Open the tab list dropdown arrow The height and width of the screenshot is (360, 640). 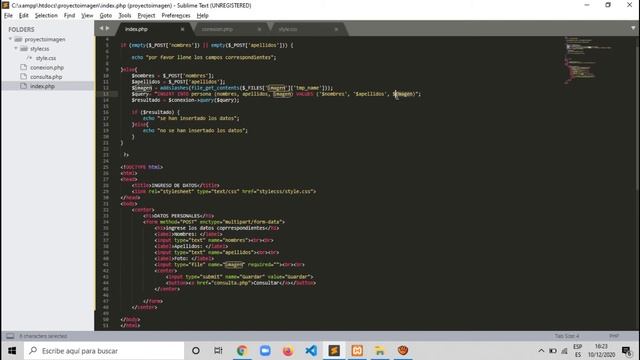(x=633, y=28)
